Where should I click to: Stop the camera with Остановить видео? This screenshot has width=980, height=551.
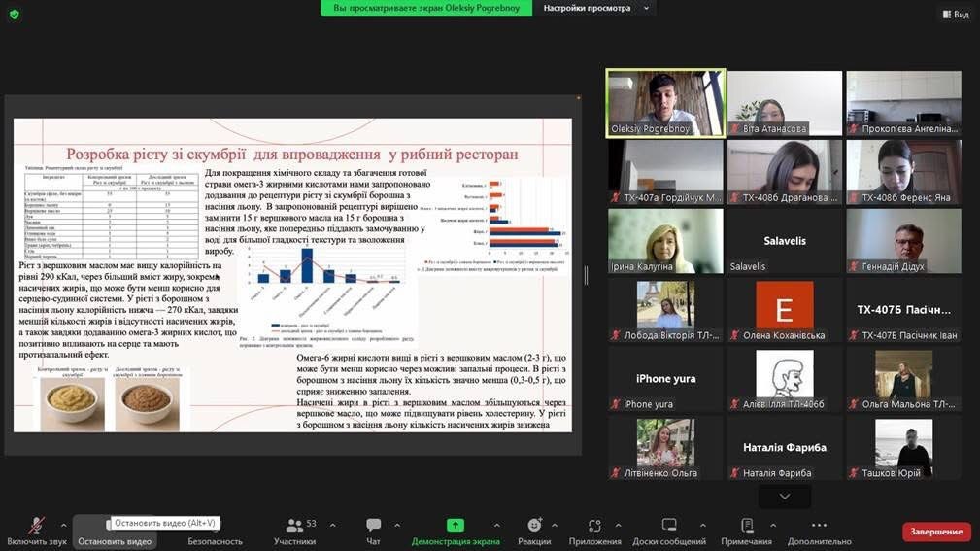pos(115,532)
